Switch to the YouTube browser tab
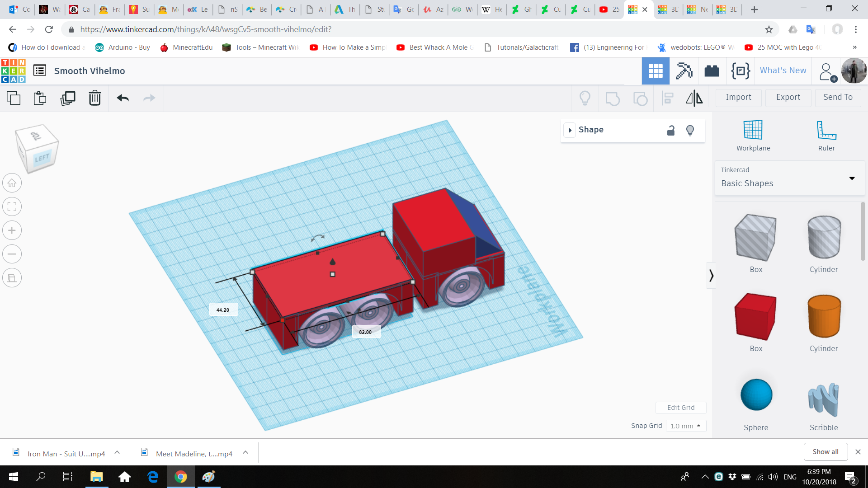868x488 pixels. click(609, 9)
